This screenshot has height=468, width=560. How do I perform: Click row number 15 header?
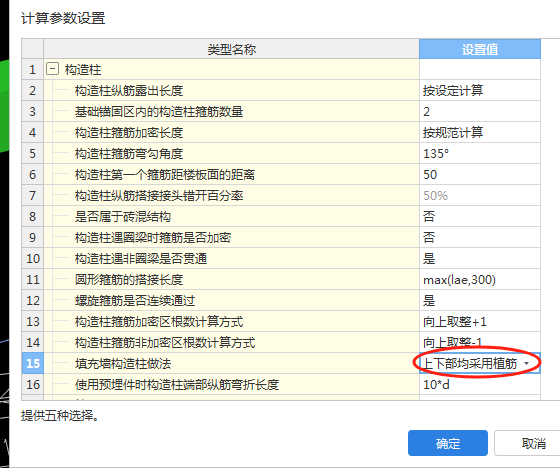point(32,364)
